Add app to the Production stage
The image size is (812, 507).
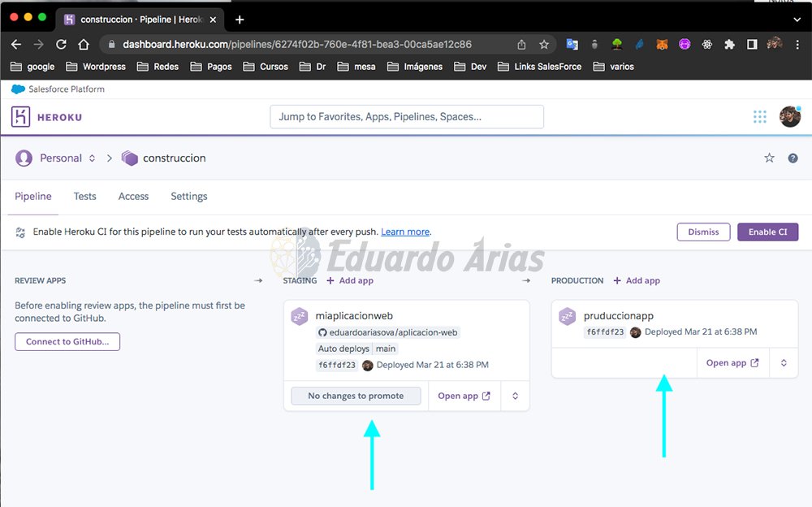pos(637,280)
